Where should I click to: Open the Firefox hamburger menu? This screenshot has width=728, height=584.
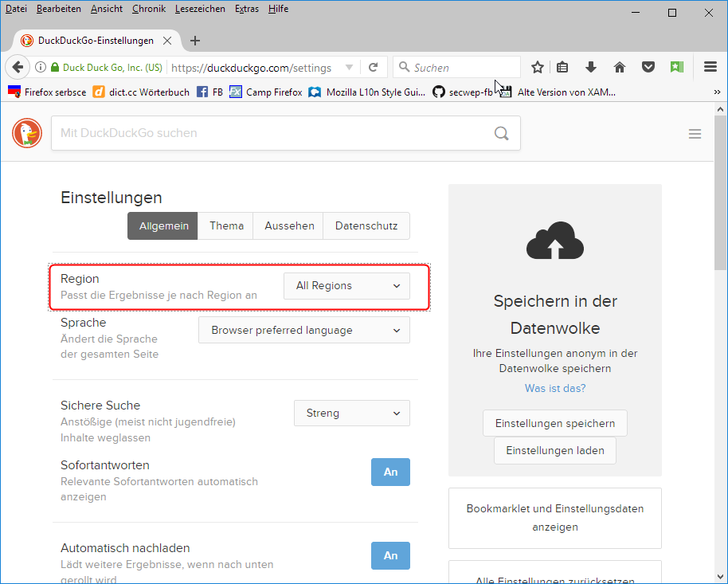pos(710,68)
